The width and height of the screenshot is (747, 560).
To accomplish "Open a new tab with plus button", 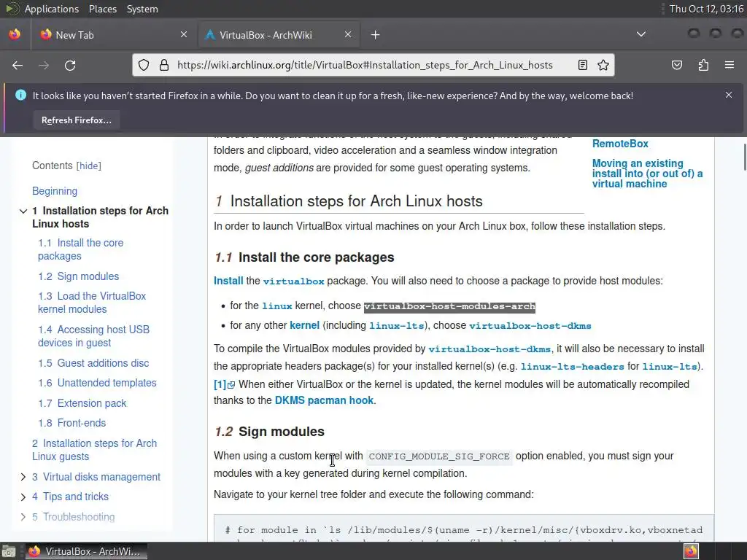I will (x=376, y=35).
